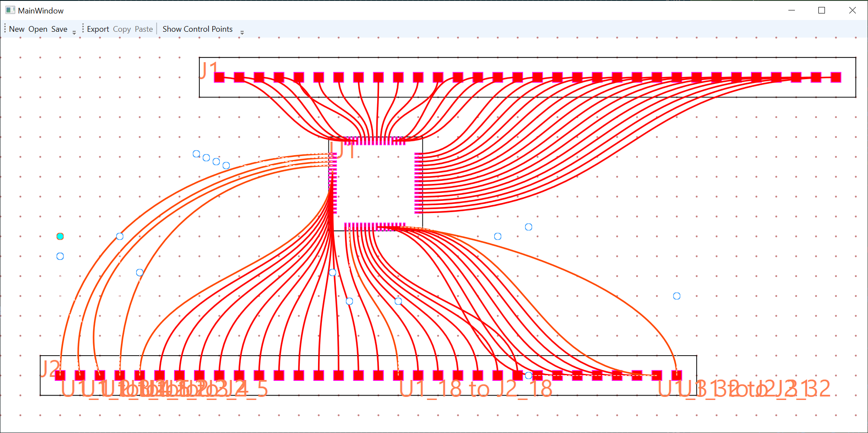Click the Copy toolbar item
The image size is (868, 433).
coord(122,29)
